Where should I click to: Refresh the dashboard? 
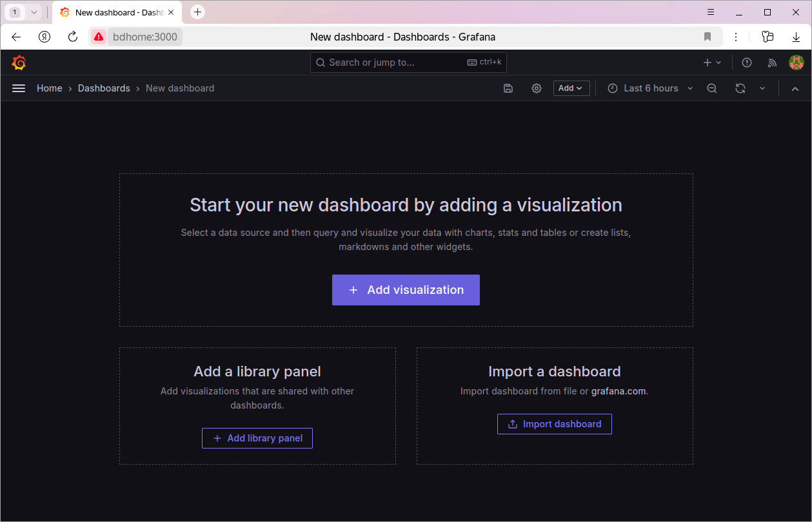[740, 88]
